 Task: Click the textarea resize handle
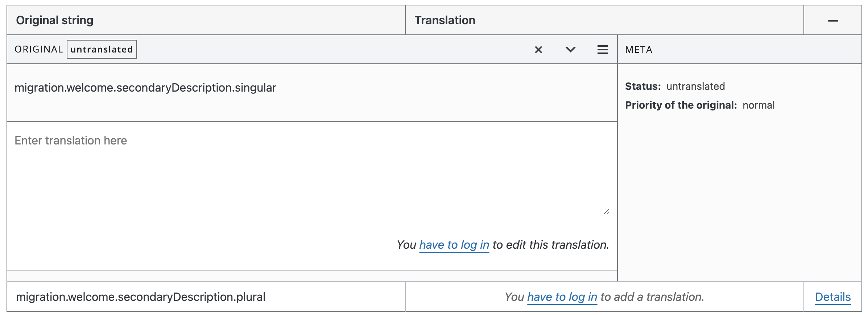[x=606, y=212]
